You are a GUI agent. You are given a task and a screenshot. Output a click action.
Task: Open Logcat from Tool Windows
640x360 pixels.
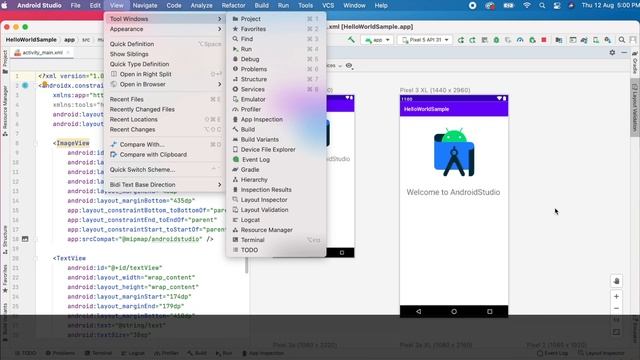[x=276, y=220]
